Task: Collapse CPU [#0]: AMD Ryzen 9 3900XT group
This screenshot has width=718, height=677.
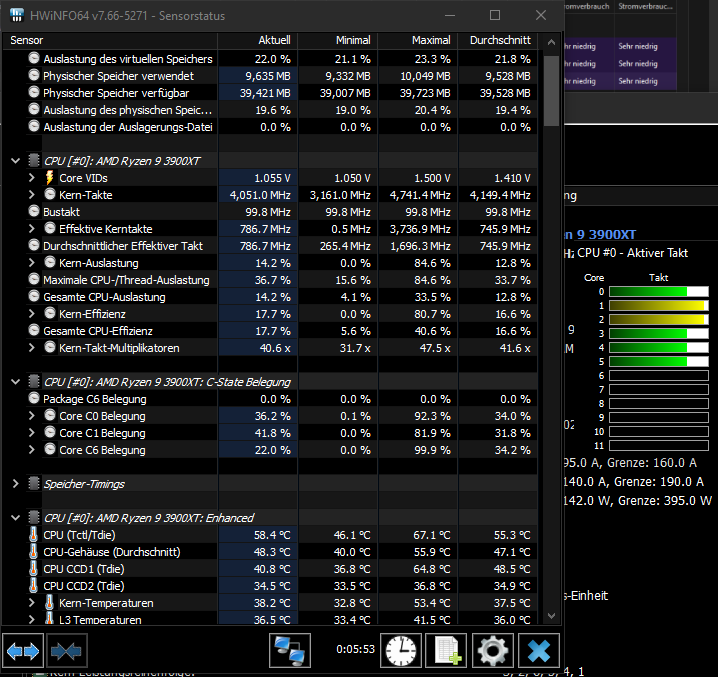Action: pos(16,161)
